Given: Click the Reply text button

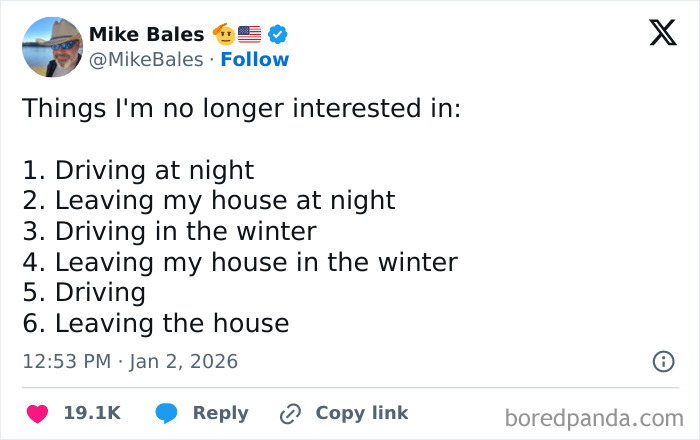Looking at the screenshot, I should [x=220, y=413].
